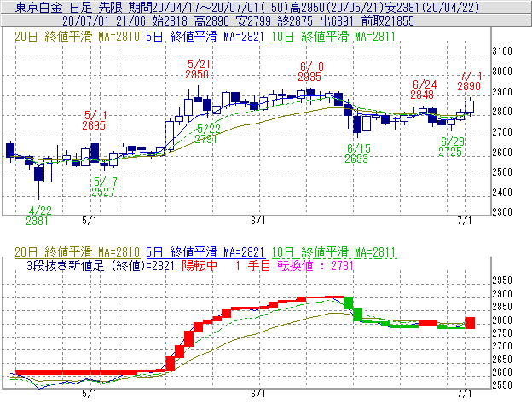Click the 7/1 2890 high label

click(469, 81)
